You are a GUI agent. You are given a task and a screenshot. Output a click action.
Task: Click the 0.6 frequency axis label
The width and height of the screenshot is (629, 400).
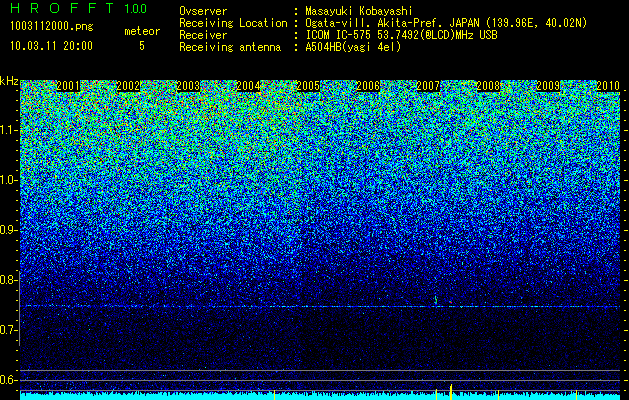pos(8,380)
